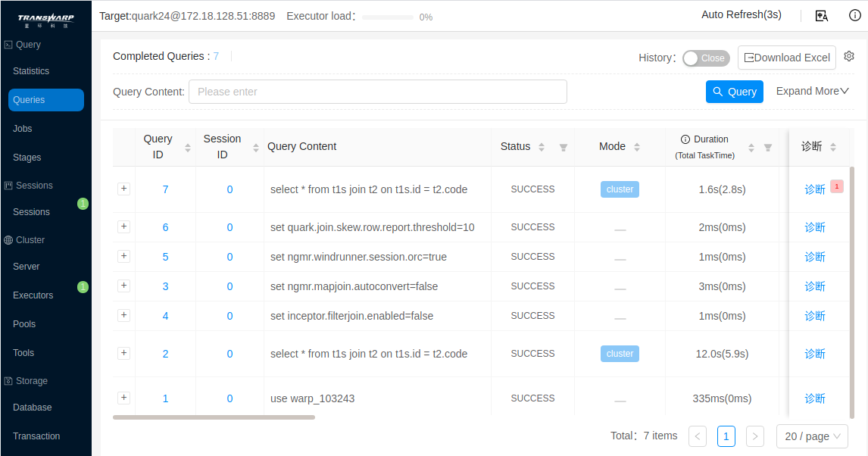Click Completed Queries count 7
868x456 pixels.
[216, 57]
